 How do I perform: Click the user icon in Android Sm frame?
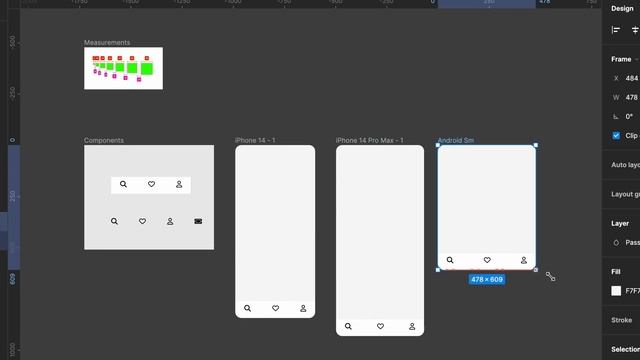[x=524, y=260]
